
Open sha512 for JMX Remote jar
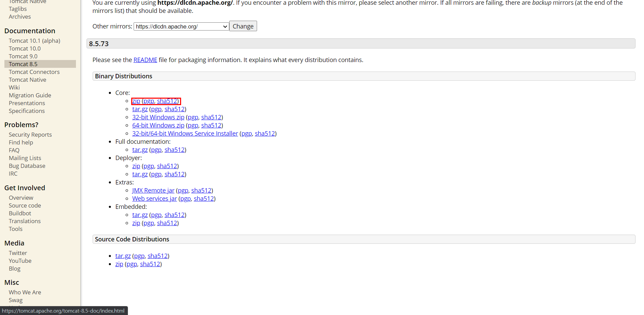click(x=201, y=191)
